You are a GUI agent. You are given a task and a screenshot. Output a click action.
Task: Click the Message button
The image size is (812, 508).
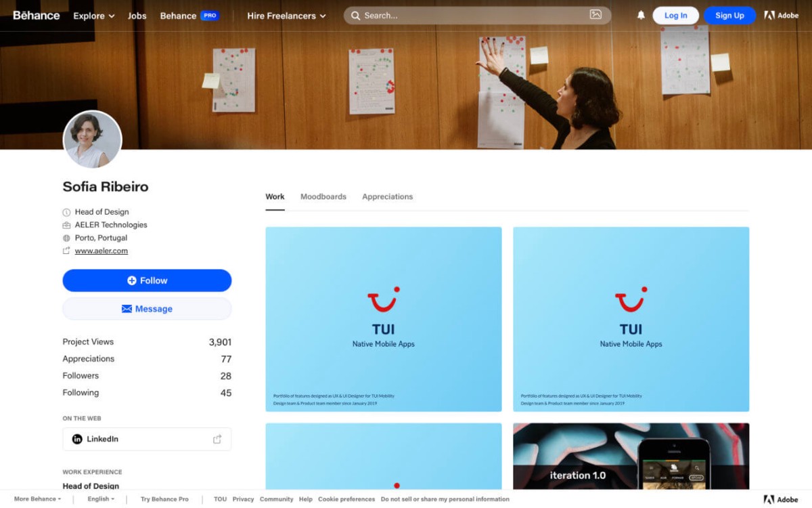147,309
